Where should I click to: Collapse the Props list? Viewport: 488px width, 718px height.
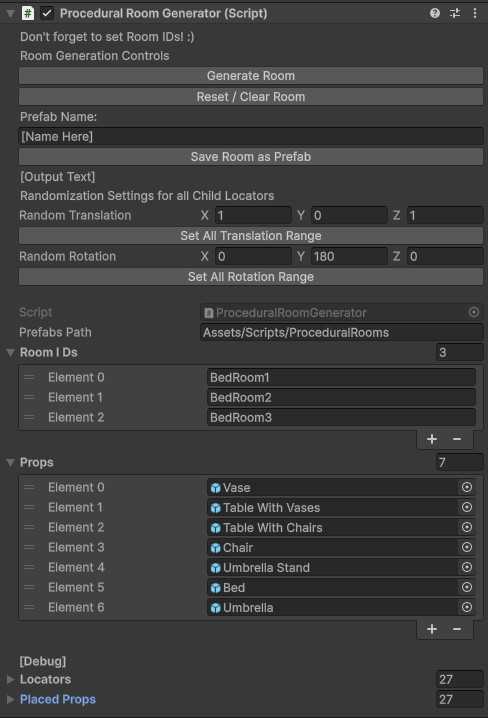(x=11, y=462)
